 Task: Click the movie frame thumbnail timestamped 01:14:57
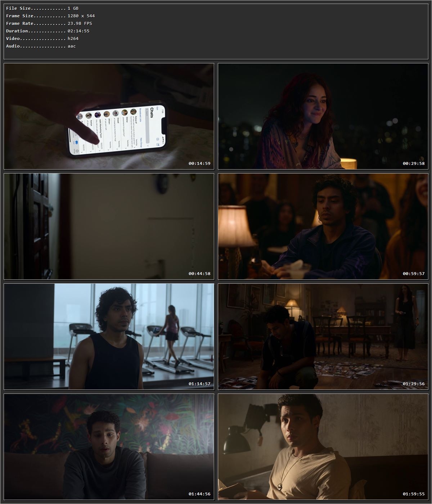pyautogui.click(x=108, y=335)
